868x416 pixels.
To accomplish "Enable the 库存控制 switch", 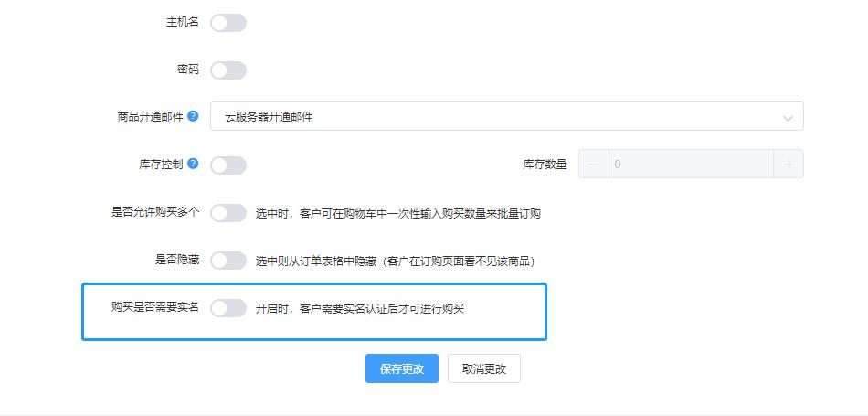I will point(228,165).
